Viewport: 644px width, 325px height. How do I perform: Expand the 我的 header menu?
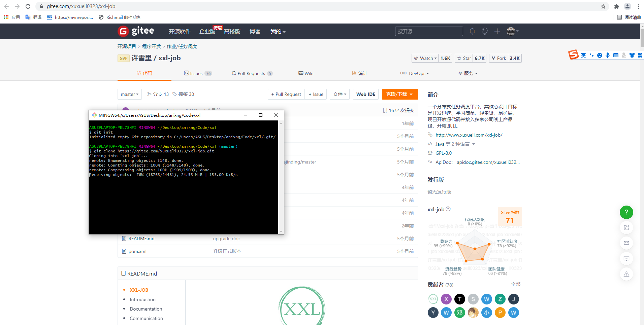[x=278, y=31]
